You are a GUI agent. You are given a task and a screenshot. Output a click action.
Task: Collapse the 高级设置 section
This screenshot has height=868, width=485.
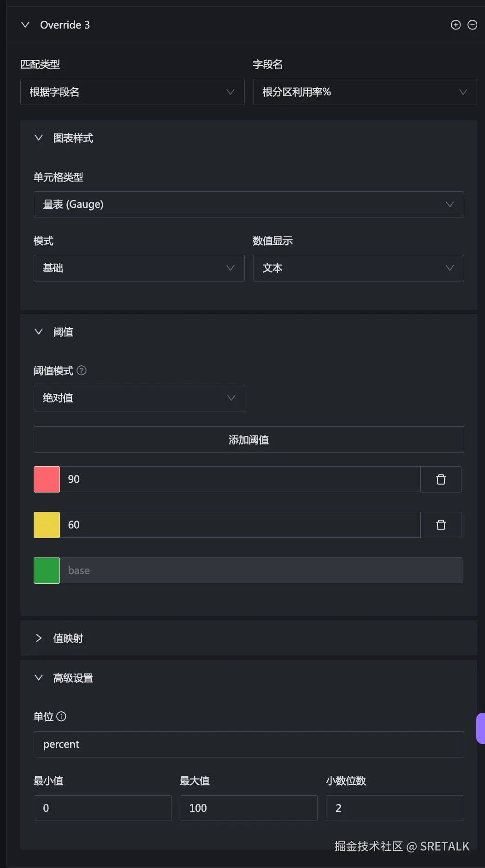(x=39, y=678)
